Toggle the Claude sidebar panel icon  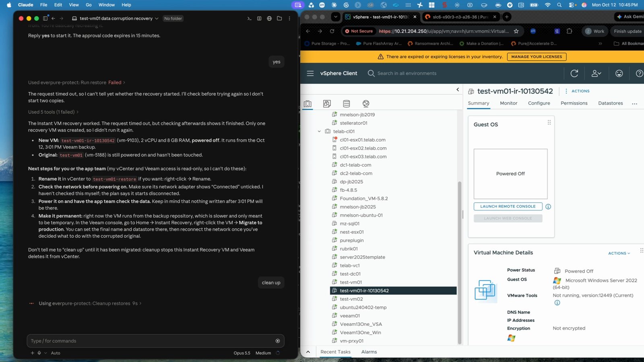click(45, 19)
